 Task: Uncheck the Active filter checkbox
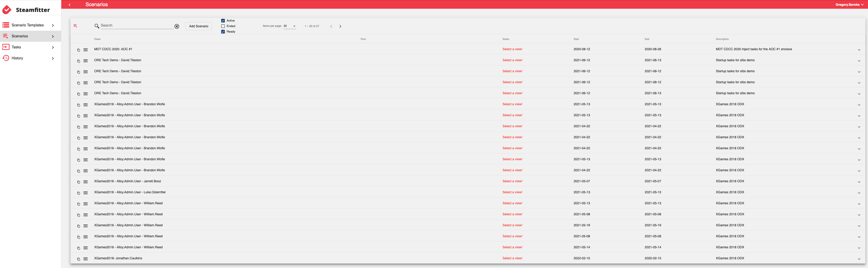coord(223,21)
